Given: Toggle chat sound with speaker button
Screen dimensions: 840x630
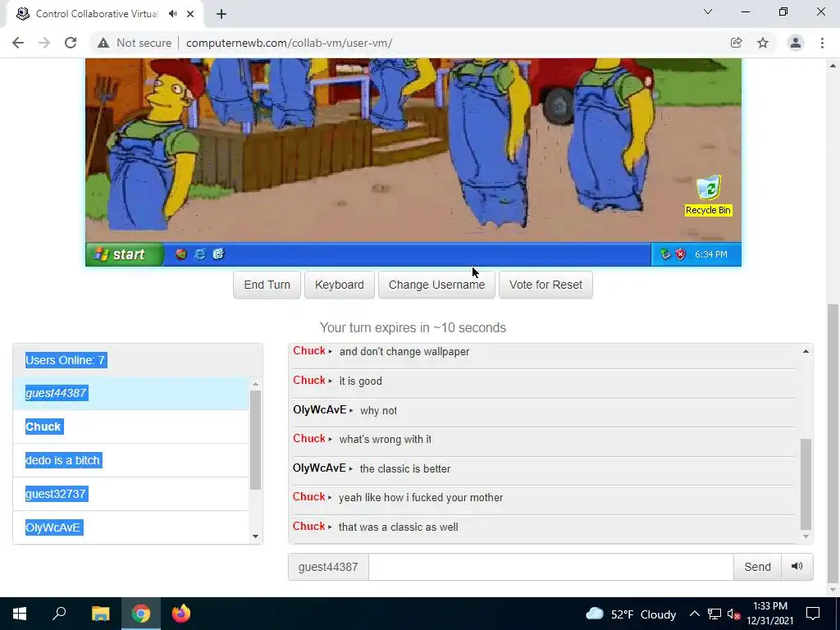Looking at the screenshot, I should pos(797,567).
